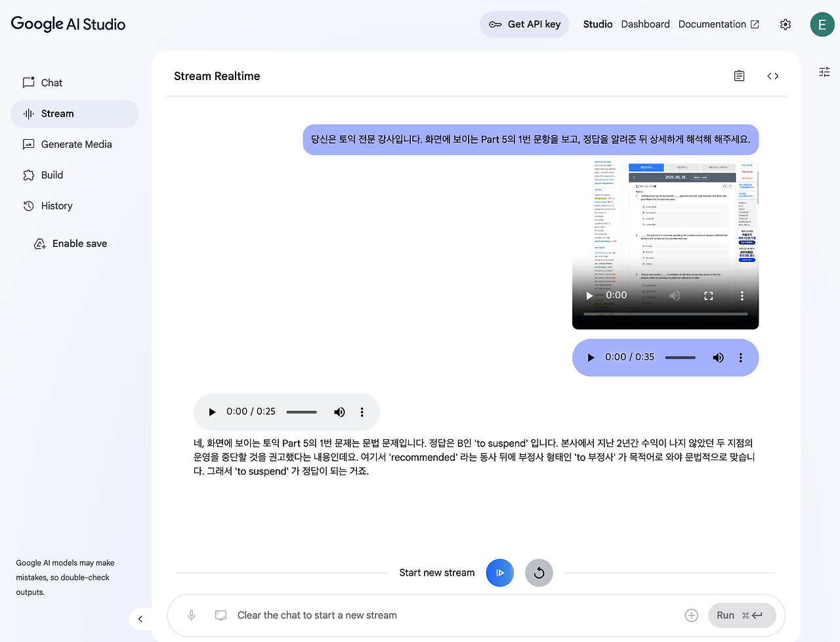Viewport: 840px width, 642px height.
Task: Click the blue Start new stream button
Action: (x=500, y=573)
